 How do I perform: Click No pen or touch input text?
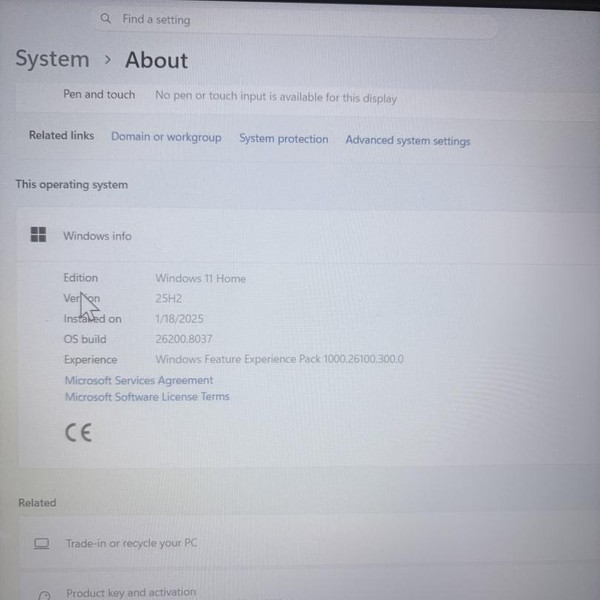click(276, 97)
